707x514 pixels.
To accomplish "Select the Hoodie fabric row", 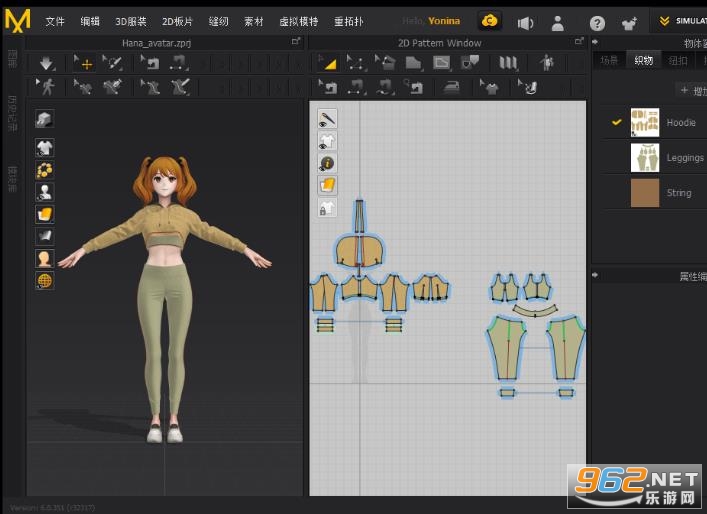I will click(653, 122).
